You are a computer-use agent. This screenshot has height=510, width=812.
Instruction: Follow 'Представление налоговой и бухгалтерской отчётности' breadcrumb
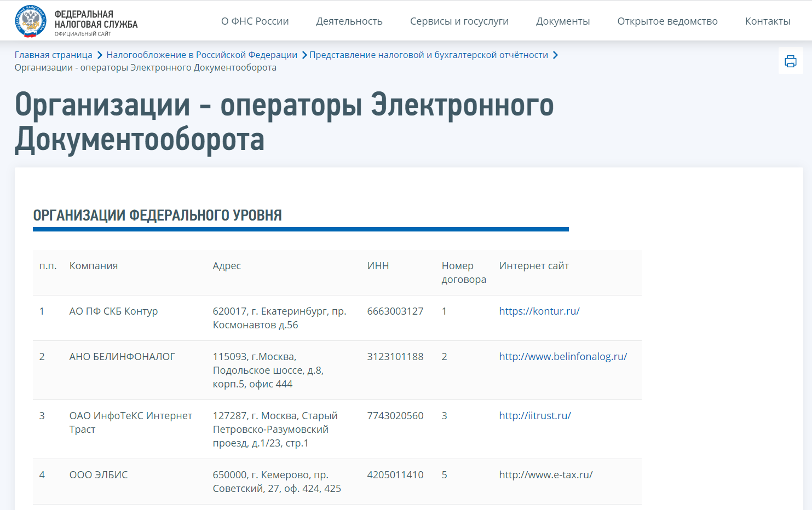pyautogui.click(x=429, y=55)
